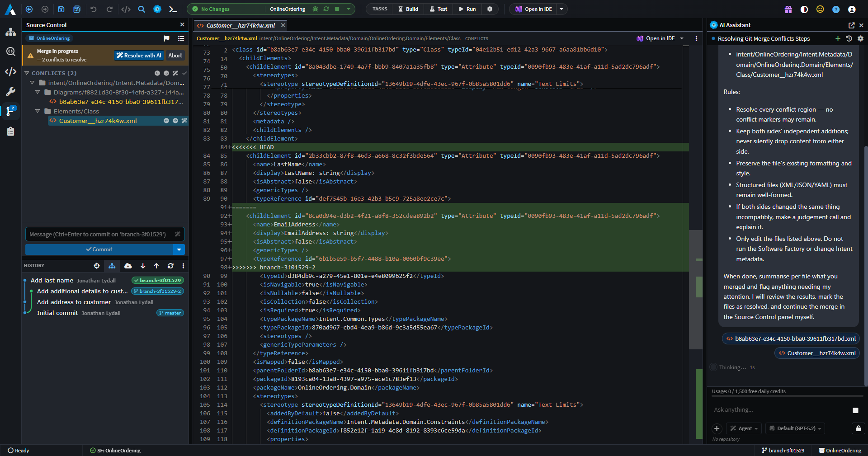868x456 pixels.
Task: Click the locate crosshair icon in History
Action: [x=97, y=266]
